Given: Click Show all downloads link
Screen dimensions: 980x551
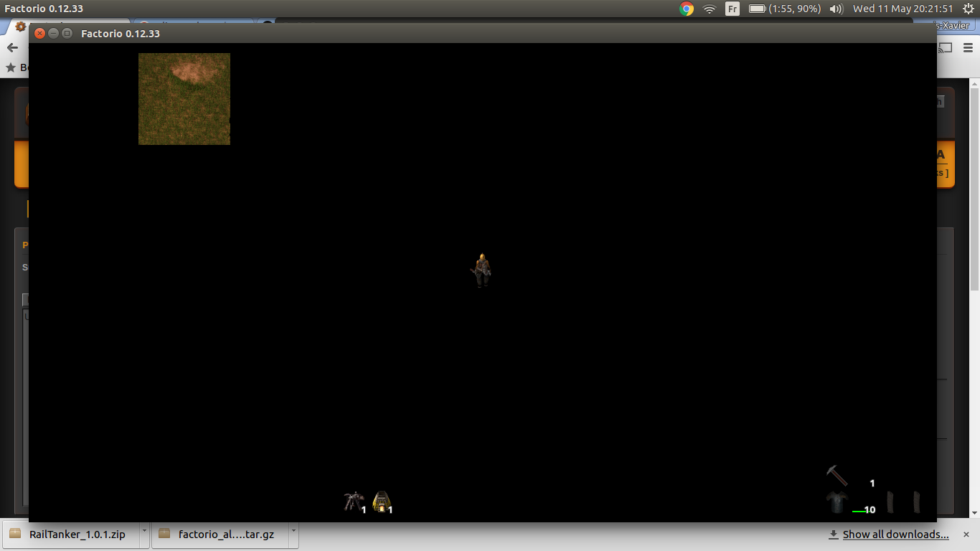Looking at the screenshot, I should point(895,534).
